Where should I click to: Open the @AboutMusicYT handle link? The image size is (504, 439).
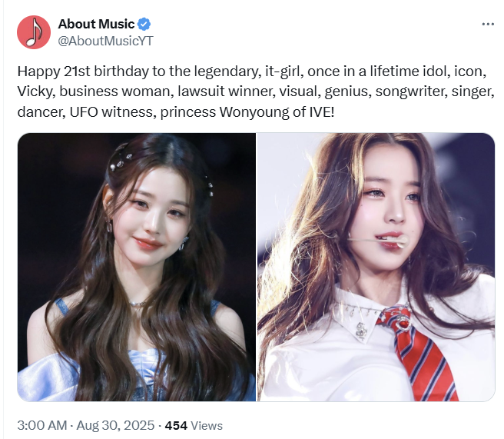(x=105, y=41)
